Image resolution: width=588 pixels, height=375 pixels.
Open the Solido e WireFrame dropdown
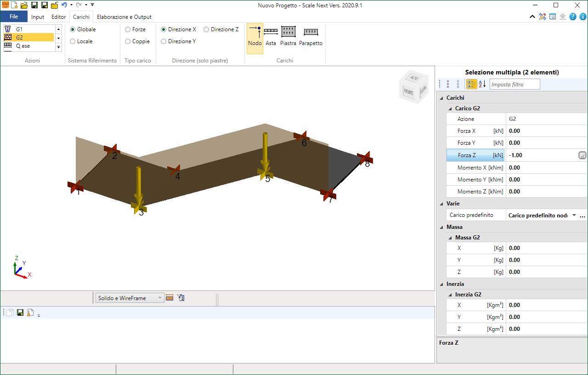[x=129, y=298]
